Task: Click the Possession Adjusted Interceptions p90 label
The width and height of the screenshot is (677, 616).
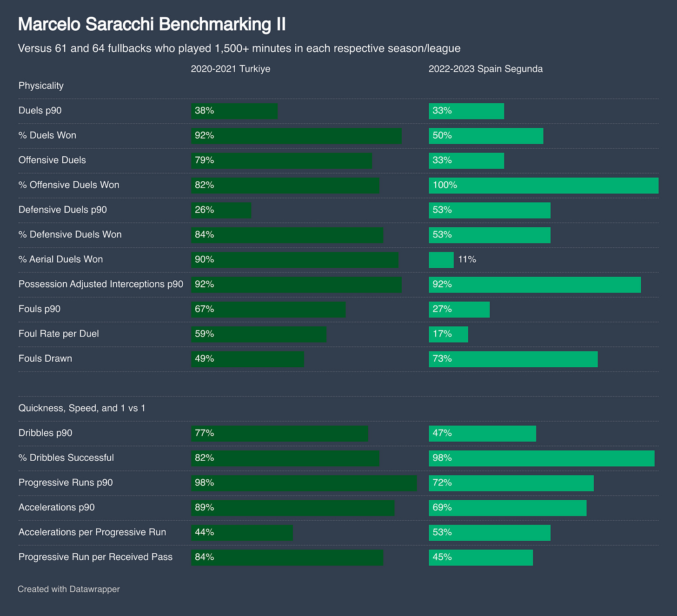Action: tap(101, 284)
